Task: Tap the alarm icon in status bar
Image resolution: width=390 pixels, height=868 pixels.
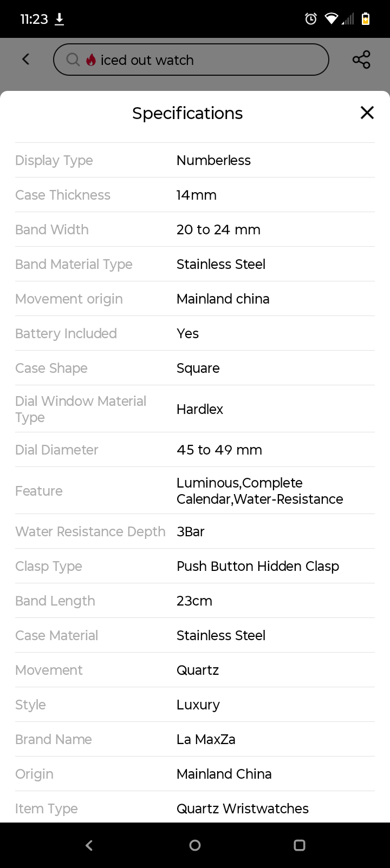Action: pyautogui.click(x=311, y=19)
